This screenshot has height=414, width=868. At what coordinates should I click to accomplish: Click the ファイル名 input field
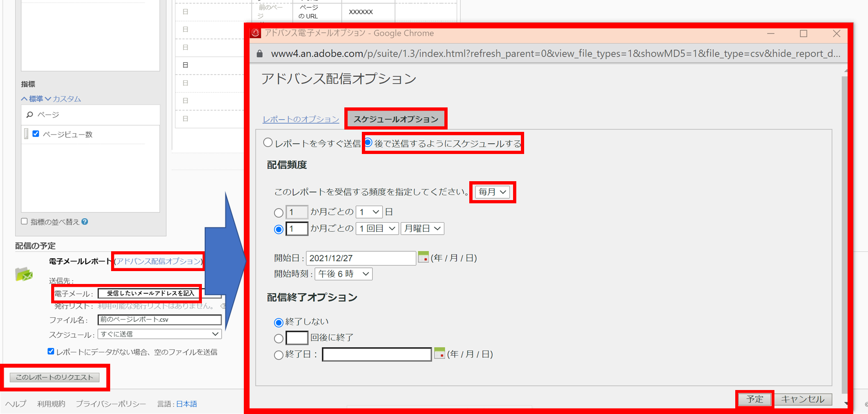point(159,319)
